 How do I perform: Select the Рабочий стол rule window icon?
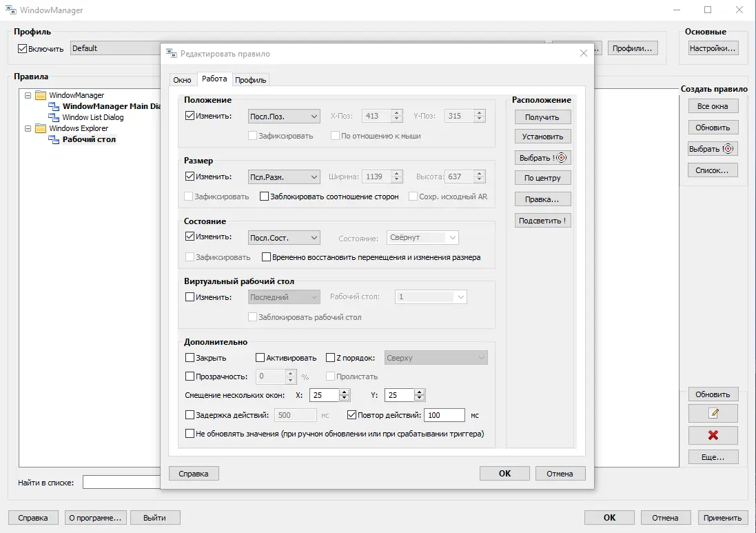coord(54,139)
